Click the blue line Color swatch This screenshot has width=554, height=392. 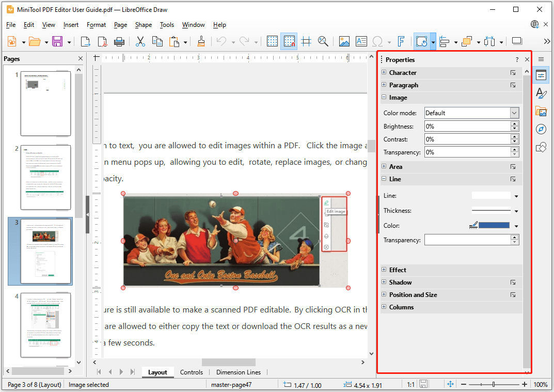(494, 226)
